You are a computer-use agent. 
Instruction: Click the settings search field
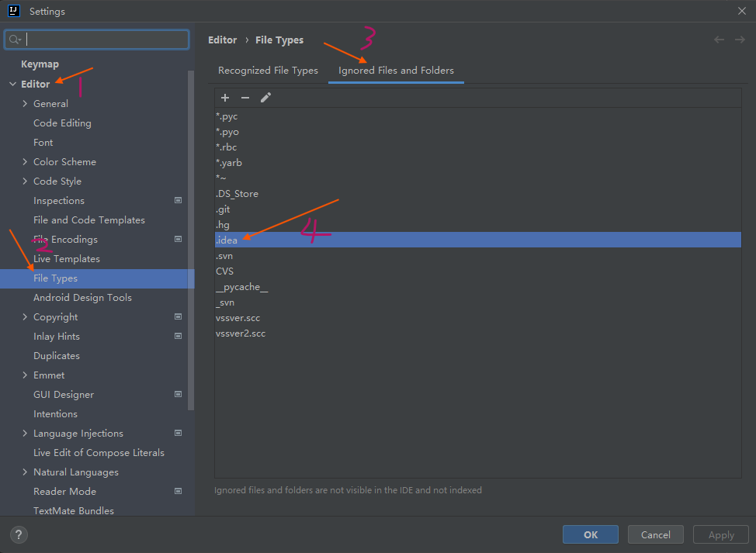[106, 40]
